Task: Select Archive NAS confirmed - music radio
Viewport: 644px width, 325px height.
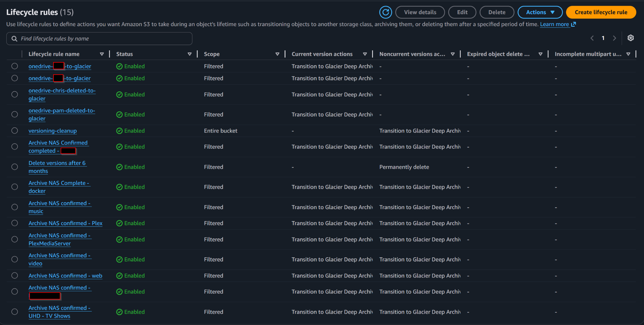Action: point(14,207)
